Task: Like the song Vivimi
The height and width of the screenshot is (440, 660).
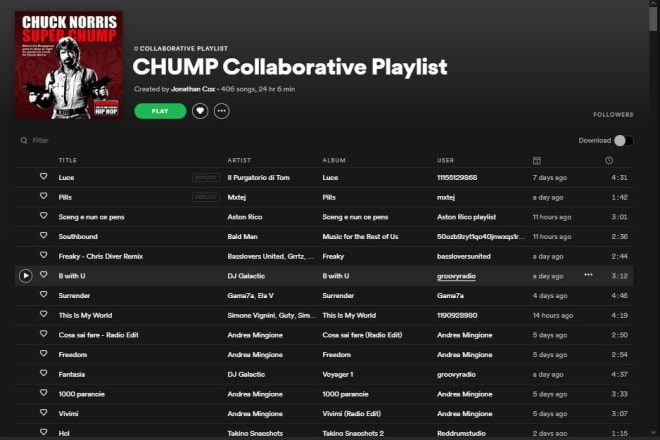Action: coord(43,413)
